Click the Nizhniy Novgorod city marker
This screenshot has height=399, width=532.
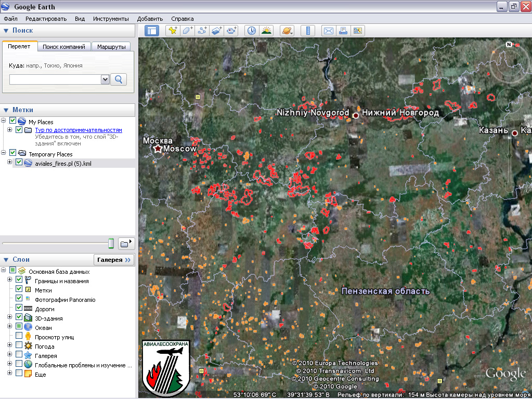click(x=356, y=116)
